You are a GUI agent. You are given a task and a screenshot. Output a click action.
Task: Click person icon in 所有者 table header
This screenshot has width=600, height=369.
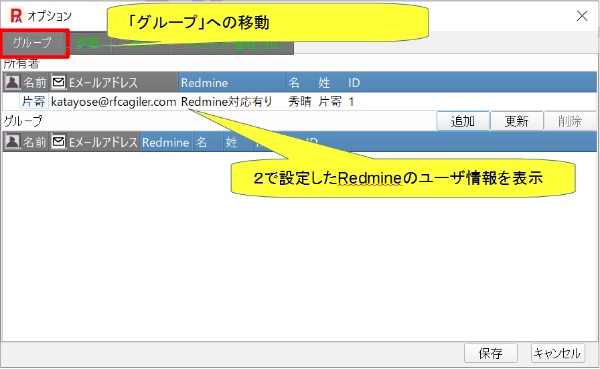[x=12, y=82]
